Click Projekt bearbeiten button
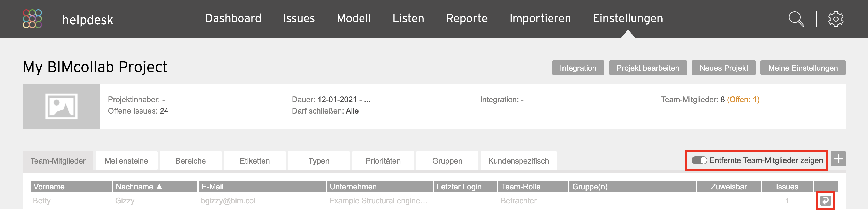The width and height of the screenshot is (868, 210). click(648, 68)
